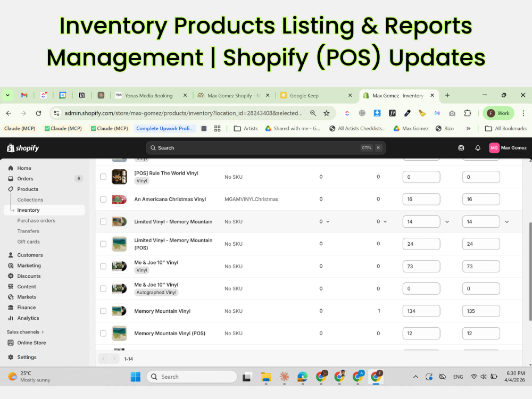Open Transfers in sidebar
Image resolution: width=532 pixels, height=399 pixels.
[x=28, y=231]
